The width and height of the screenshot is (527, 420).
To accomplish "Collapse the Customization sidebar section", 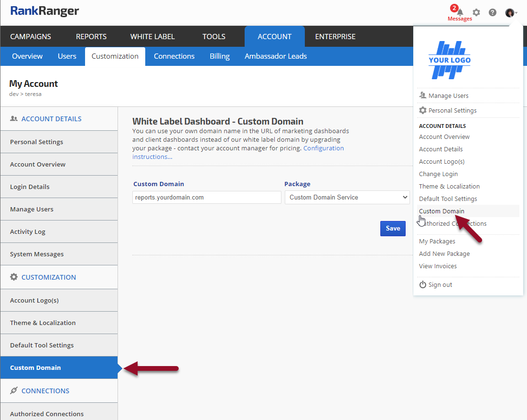I will pyautogui.click(x=48, y=277).
